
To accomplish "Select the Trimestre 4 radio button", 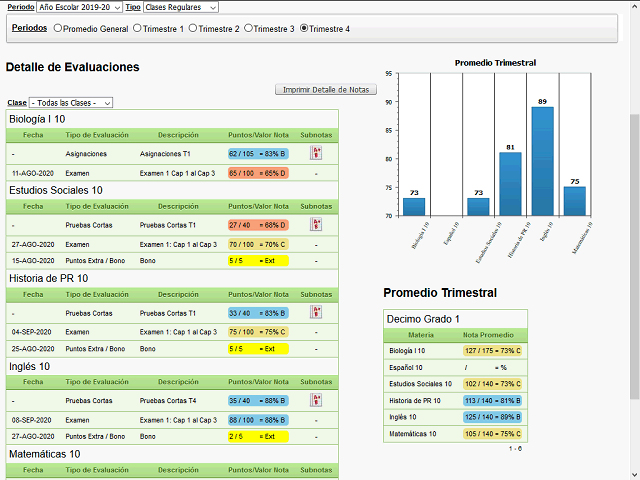I will [304, 28].
